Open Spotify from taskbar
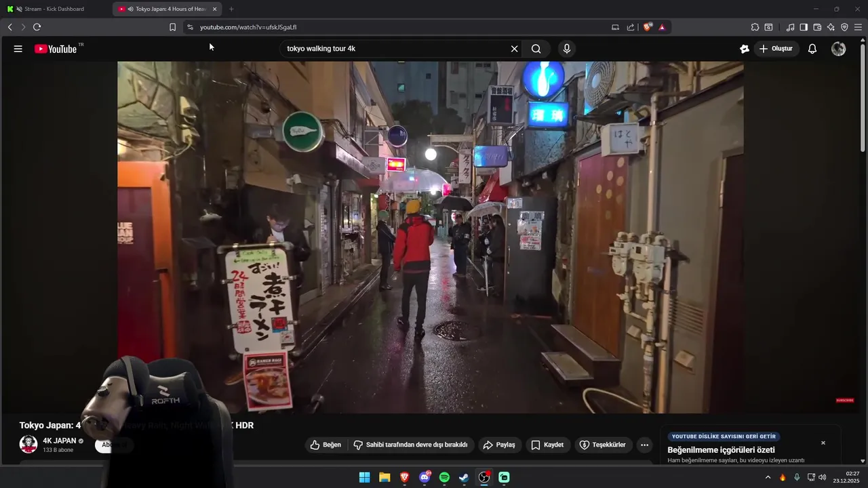Viewport: 868px width, 488px height. pos(444,477)
